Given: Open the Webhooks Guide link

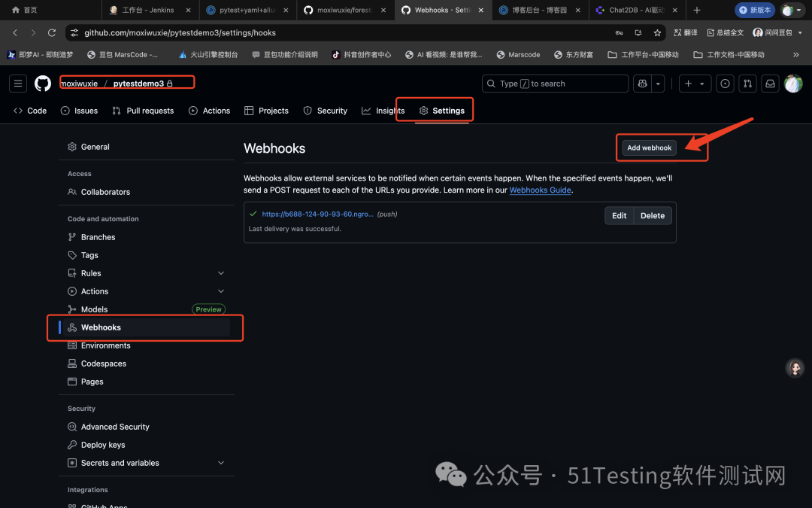Looking at the screenshot, I should 540,190.
